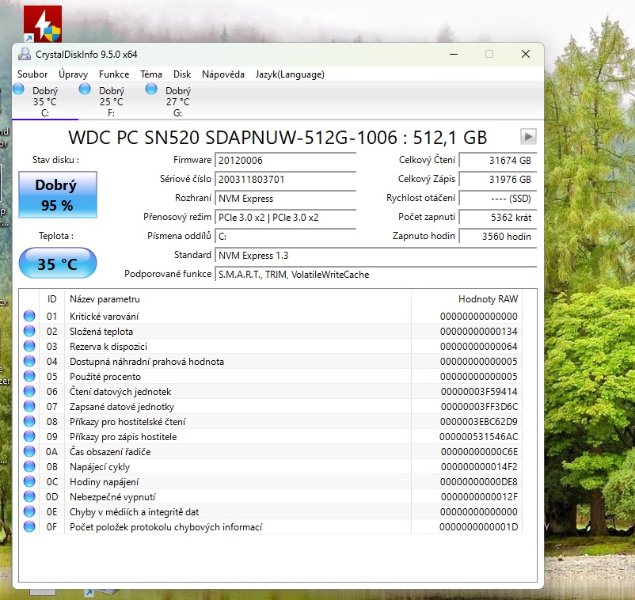This screenshot has height=600, width=635.
Task: Click status dot for Použité procento
Action: [x=29, y=376]
